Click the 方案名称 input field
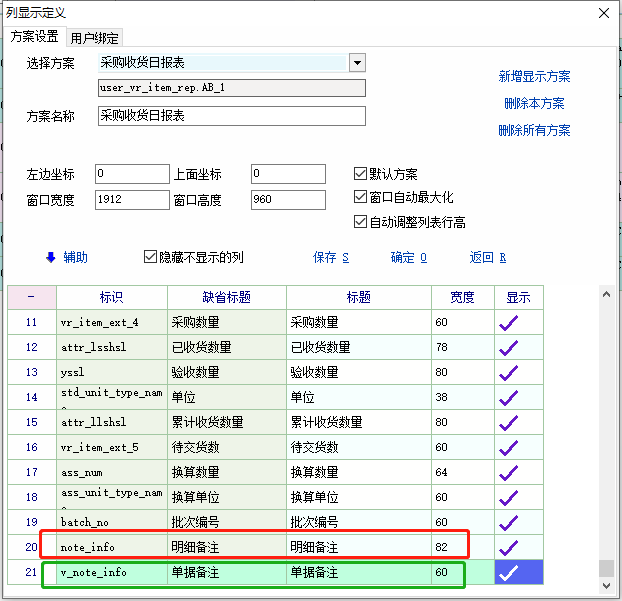The image size is (622, 601). (x=231, y=116)
